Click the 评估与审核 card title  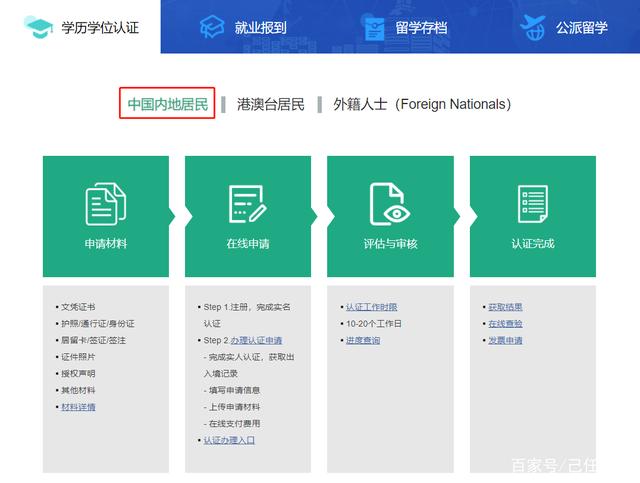click(390, 244)
